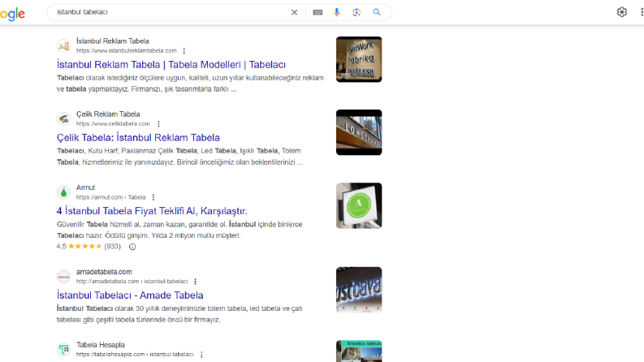644x362 pixels.
Task: Start voice search with microphone icon
Action: (337, 12)
